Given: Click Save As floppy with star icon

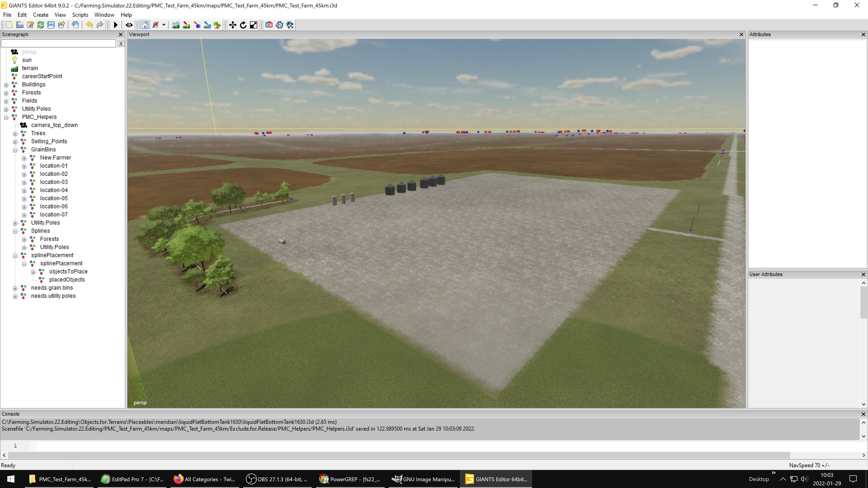Looking at the screenshot, I should tap(61, 25).
